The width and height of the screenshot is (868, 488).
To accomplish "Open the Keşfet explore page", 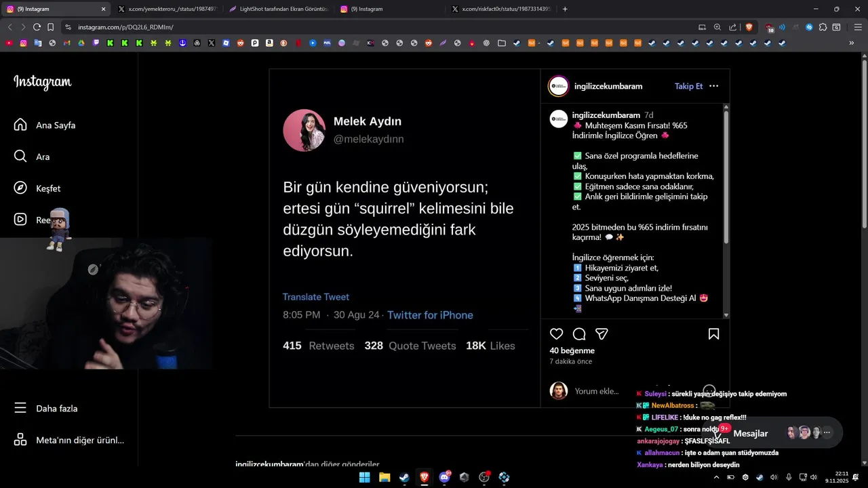I will [37, 188].
